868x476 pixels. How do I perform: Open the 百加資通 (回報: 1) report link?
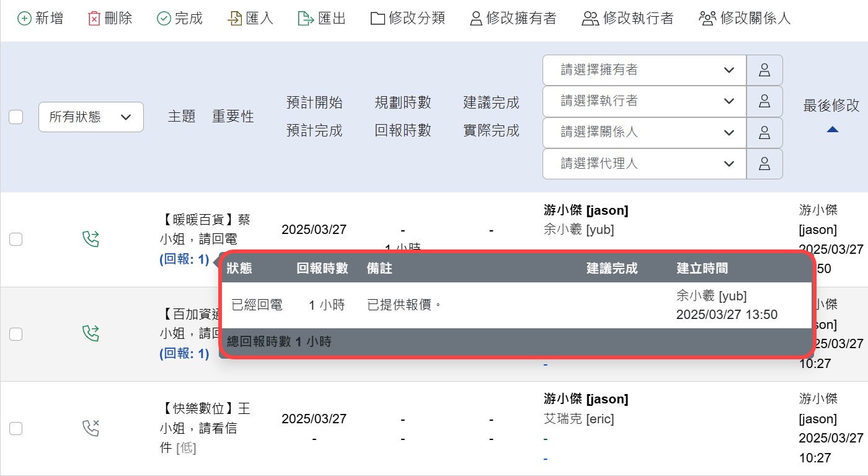[185, 354]
